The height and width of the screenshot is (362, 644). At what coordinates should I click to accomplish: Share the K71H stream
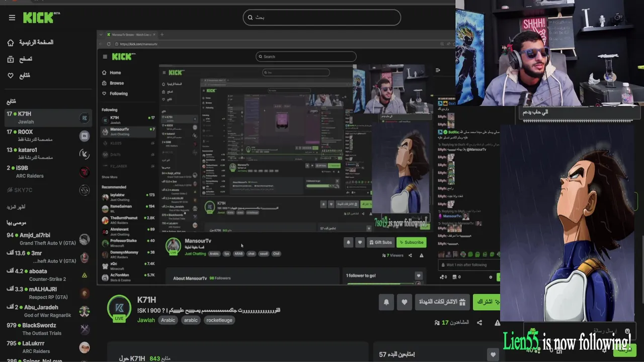click(479, 323)
